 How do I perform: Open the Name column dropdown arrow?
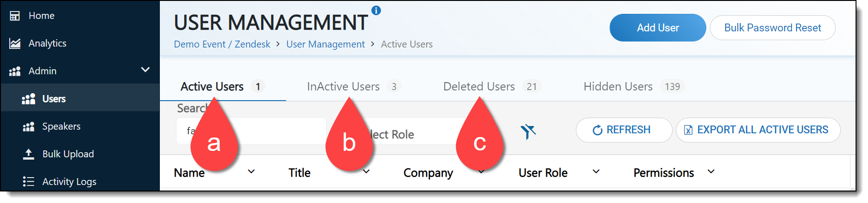(x=251, y=172)
